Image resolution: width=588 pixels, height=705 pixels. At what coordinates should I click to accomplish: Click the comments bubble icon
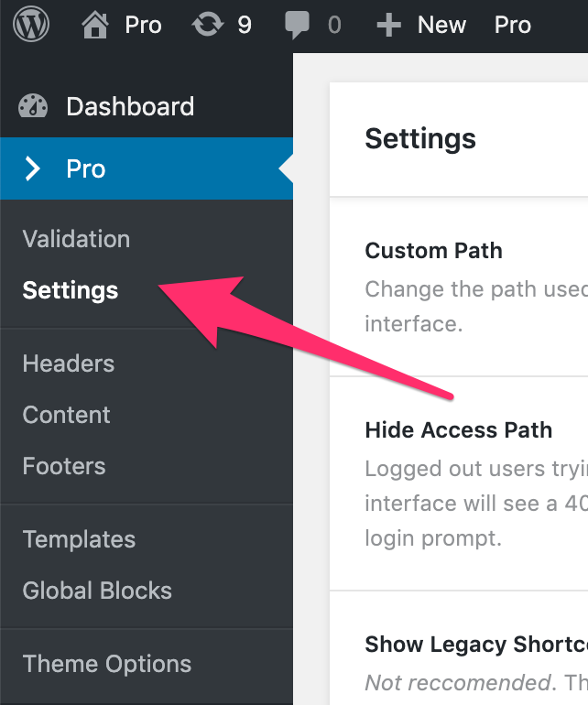coord(298,25)
